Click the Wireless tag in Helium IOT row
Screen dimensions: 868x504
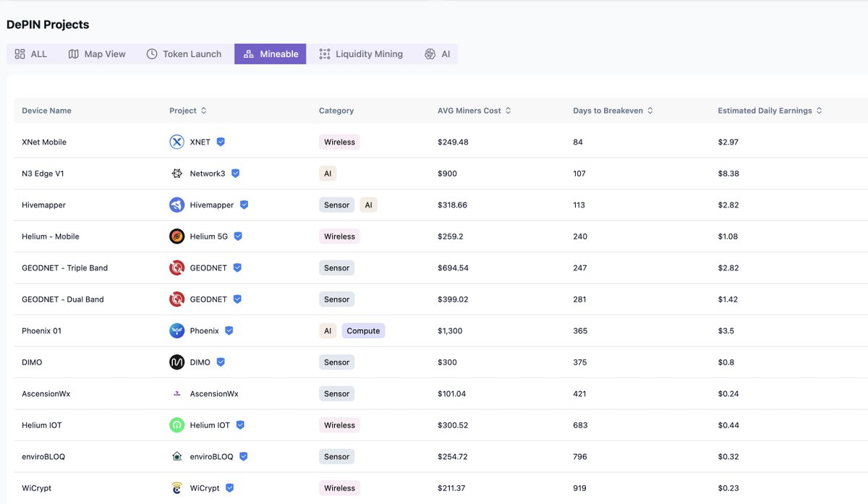point(339,425)
